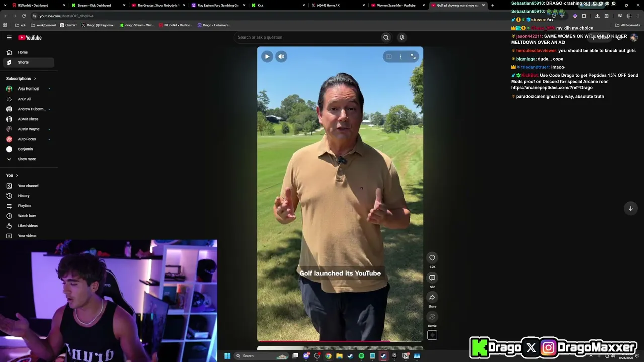The width and height of the screenshot is (644, 362).
Task: Open Your channel
Action: click(x=28, y=186)
